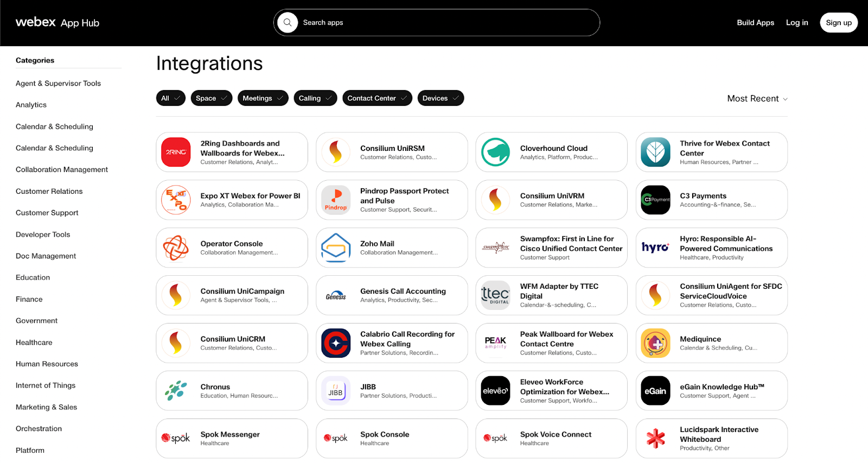Viewport: 868px width, 463px height.
Task: Open the Education category
Action: pyautogui.click(x=33, y=277)
